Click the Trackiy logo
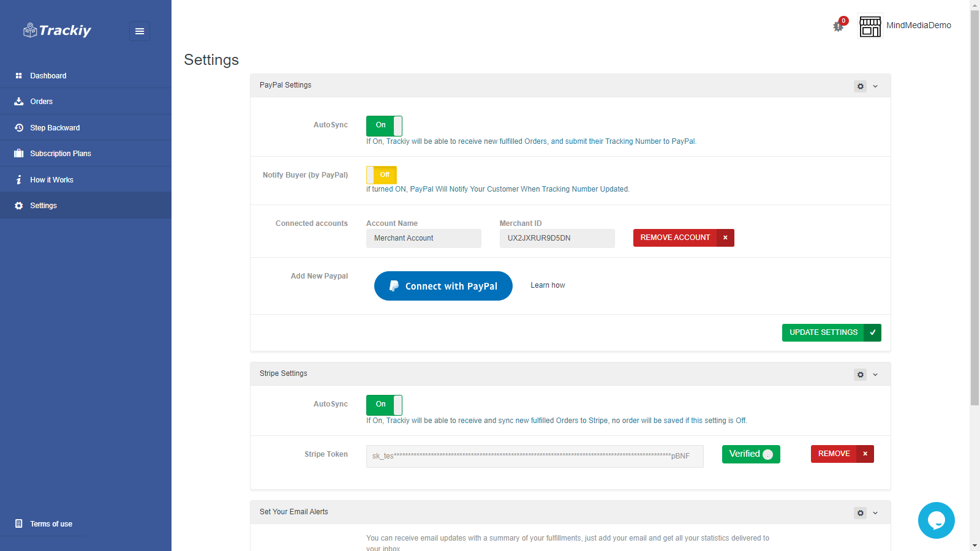 58,31
